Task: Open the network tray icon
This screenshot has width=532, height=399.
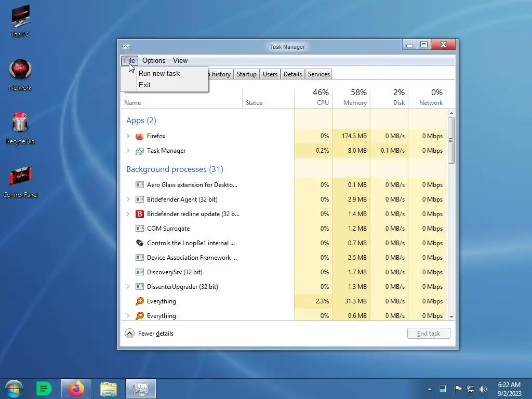Action: [471, 389]
